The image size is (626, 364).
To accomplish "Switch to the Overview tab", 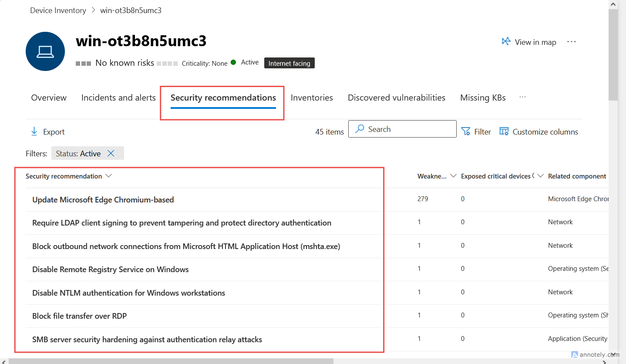I will click(x=49, y=98).
